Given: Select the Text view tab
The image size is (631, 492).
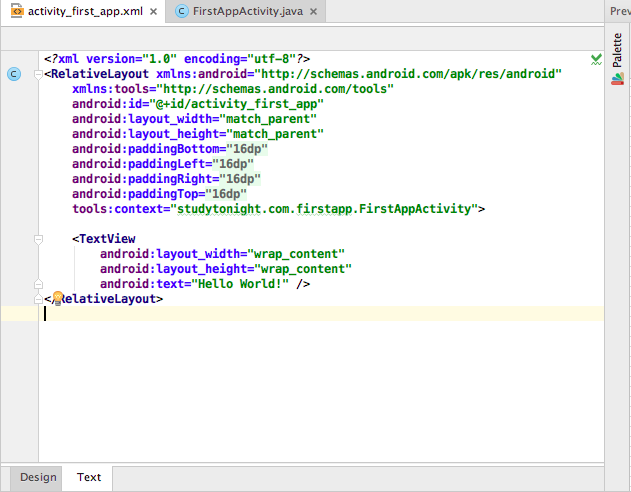Looking at the screenshot, I should click(89, 477).
